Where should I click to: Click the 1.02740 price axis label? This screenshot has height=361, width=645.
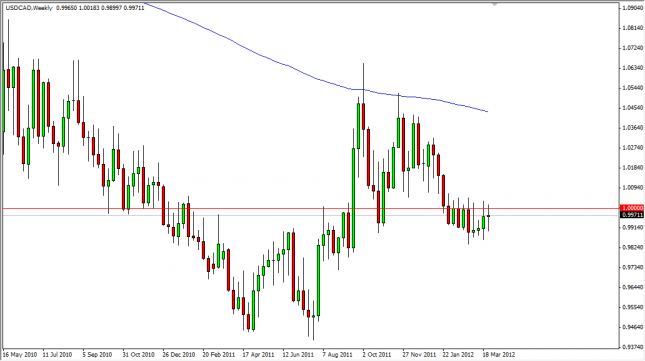click(633, 148)
